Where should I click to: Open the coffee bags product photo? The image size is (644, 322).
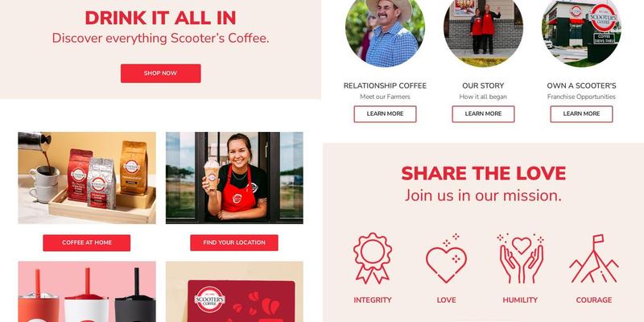click(x=87, y=178)
